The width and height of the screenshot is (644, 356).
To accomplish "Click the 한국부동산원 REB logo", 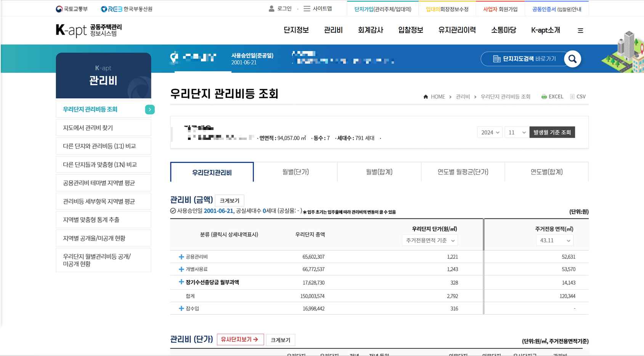I will (125, 8).
